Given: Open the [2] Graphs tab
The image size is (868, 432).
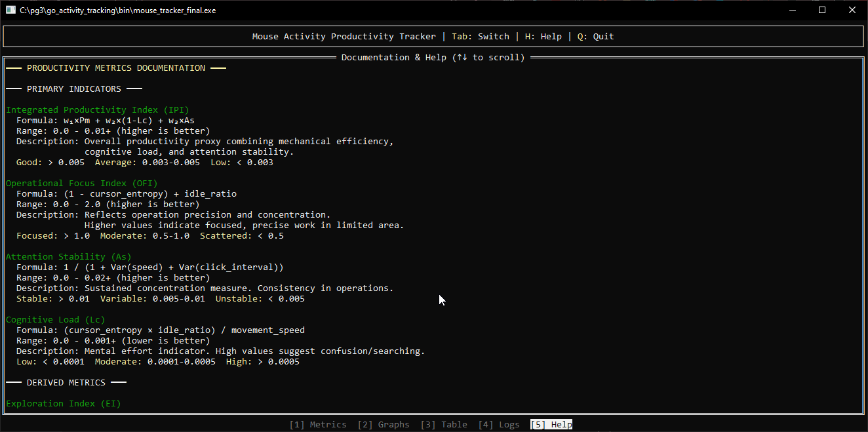Looking at the screenshot, I should (x=384, y=424).
